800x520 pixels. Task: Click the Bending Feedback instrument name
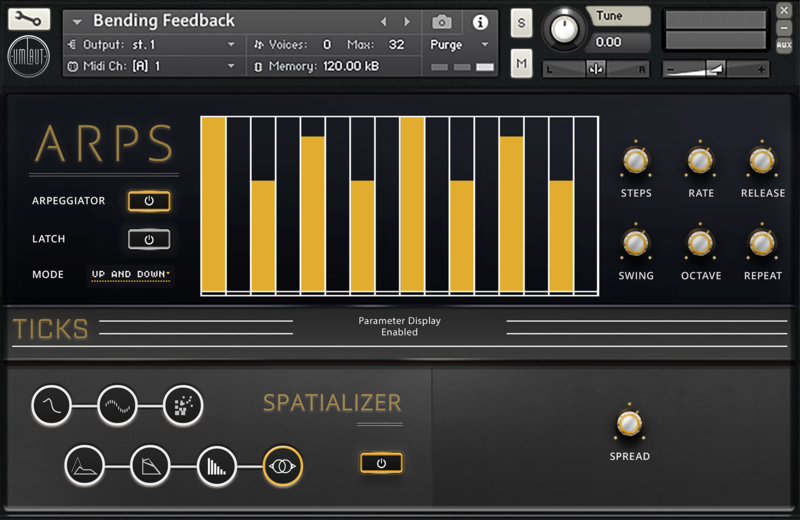click(164, 20)
